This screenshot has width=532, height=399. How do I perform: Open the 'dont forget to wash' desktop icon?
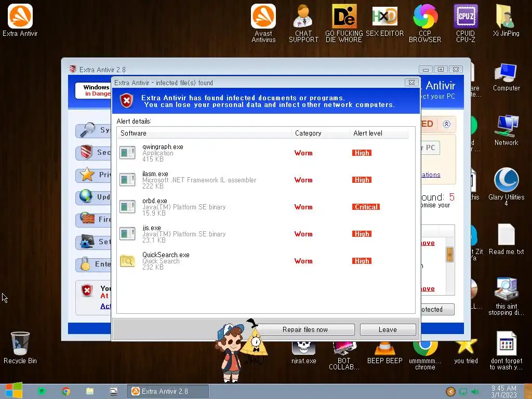[x=506, y=351]
